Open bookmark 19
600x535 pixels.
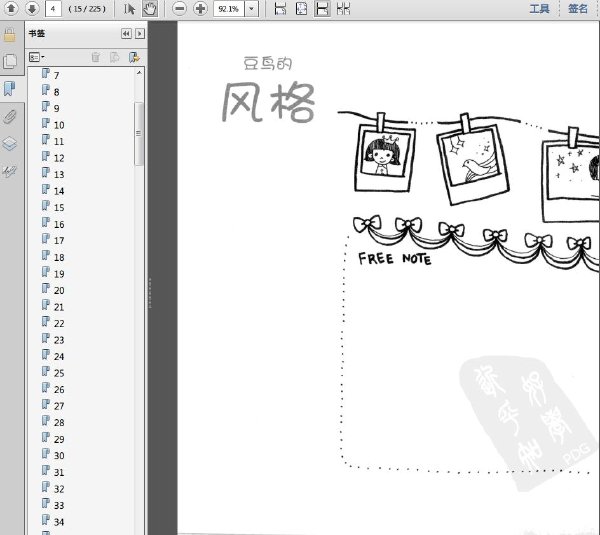coord(59,274)
